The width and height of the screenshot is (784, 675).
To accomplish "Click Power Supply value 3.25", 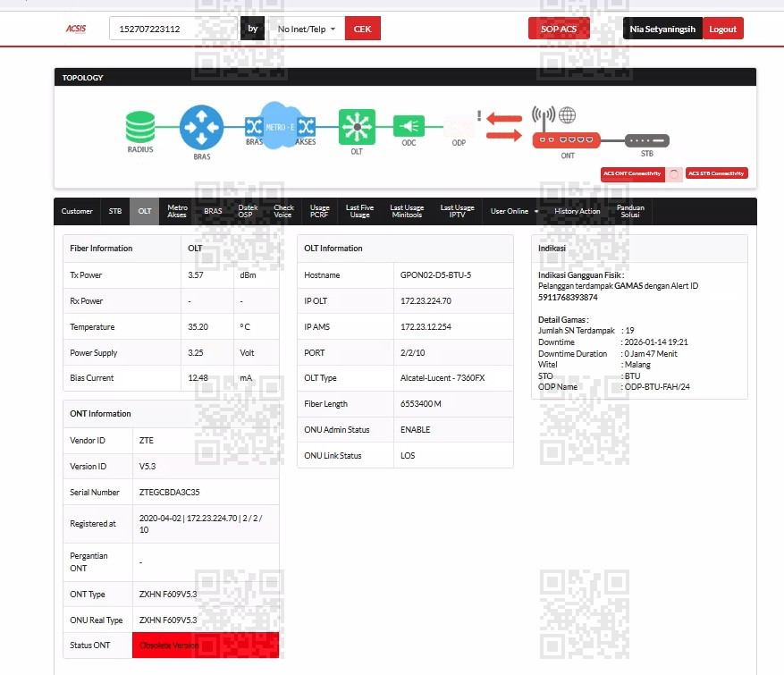I will (196, 352).
